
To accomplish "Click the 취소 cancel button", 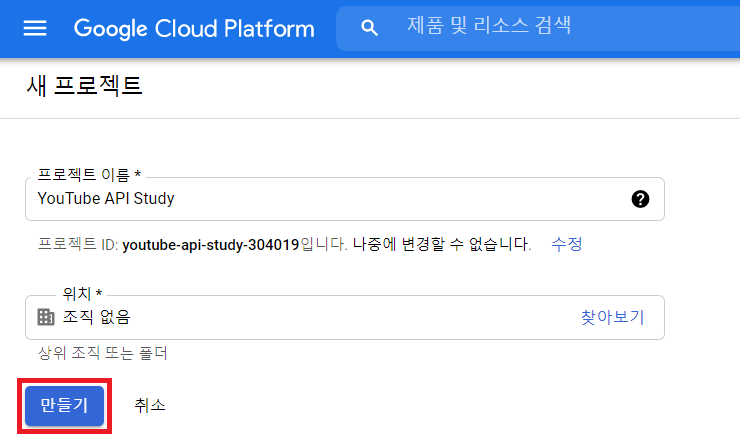I will point(150,405).
